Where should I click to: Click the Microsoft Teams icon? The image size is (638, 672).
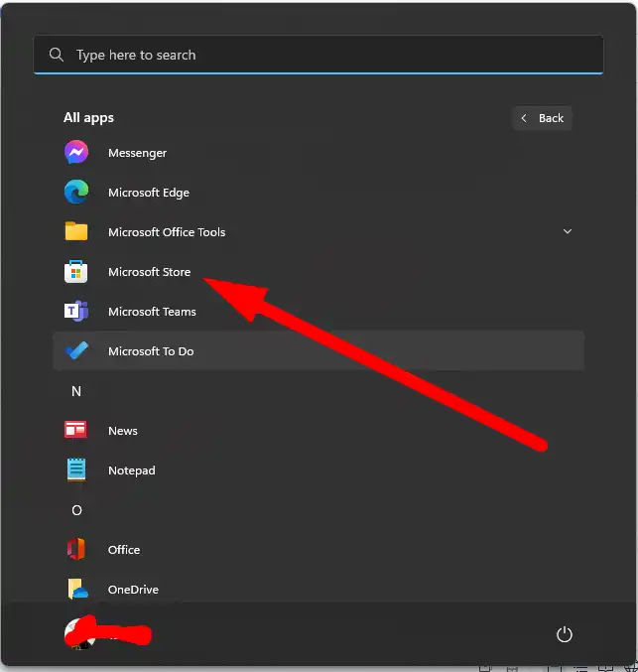coord(76,311)
